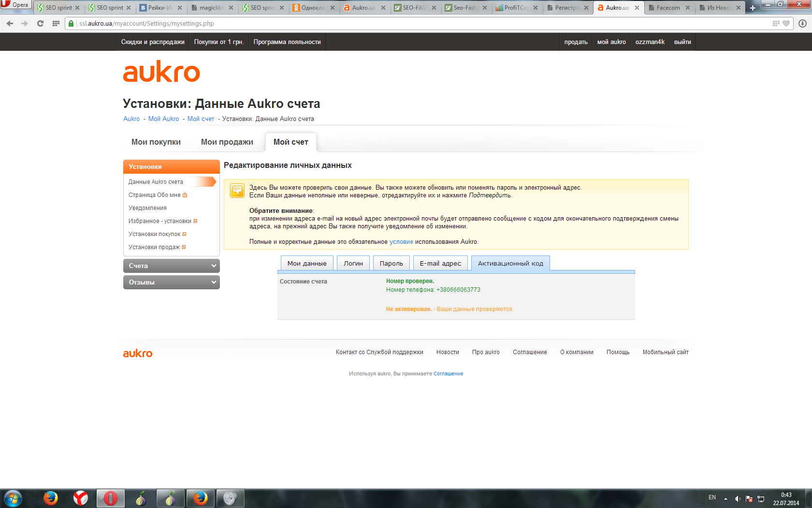812x508 pixels.
Task: Open Избранное - установки sidebar item
Action: (160, 221)
